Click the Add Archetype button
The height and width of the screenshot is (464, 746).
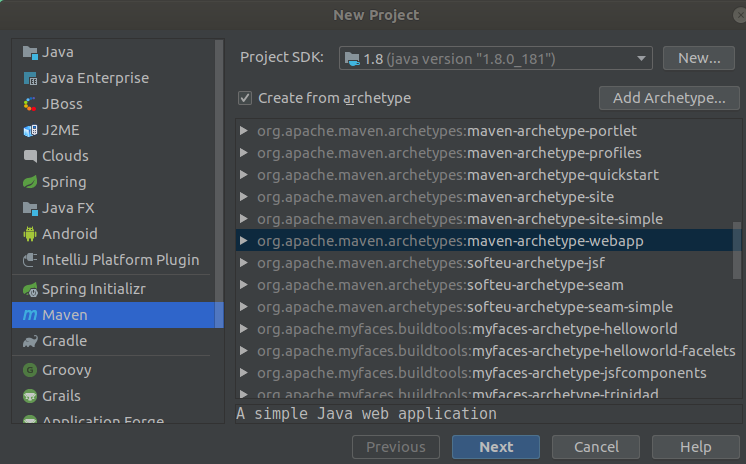(669, 98)
